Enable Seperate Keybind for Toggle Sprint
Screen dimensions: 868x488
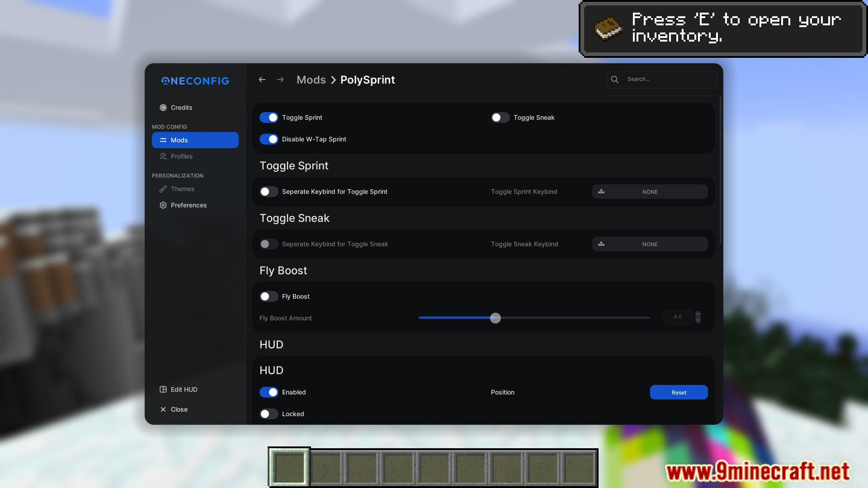[269, 192]
